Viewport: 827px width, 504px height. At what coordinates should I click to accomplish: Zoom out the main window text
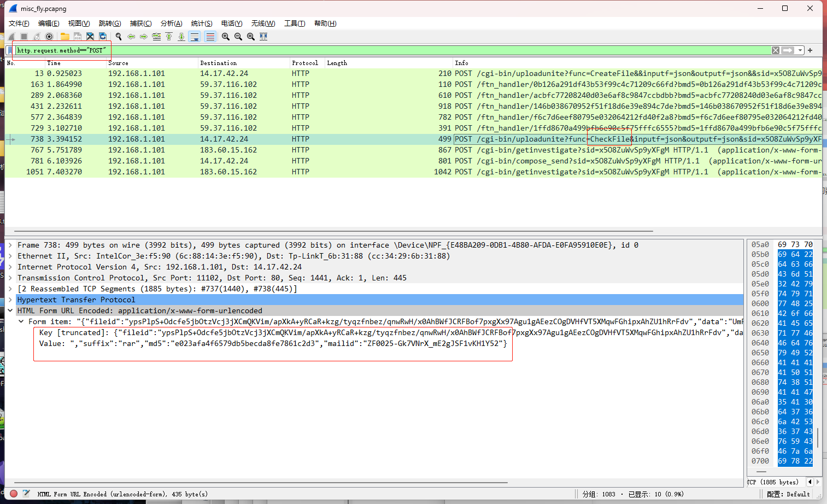click(238, 37)
